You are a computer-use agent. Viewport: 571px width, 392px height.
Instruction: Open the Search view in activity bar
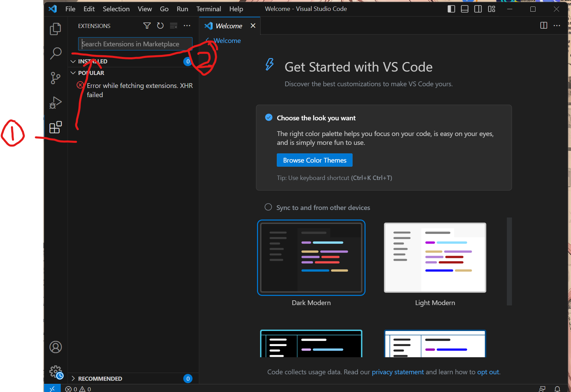tap(55, 54)
